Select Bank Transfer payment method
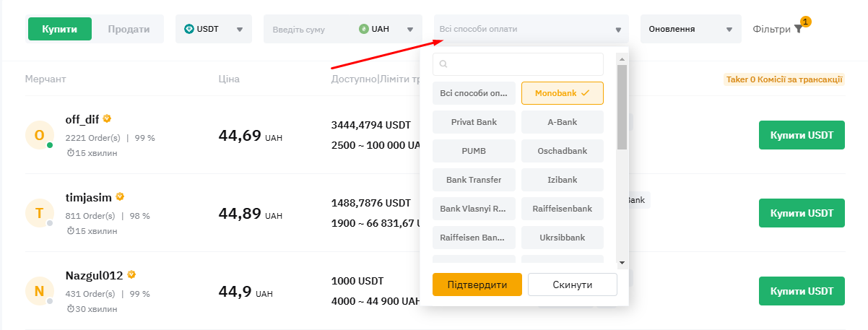 [x=474, y=180]
